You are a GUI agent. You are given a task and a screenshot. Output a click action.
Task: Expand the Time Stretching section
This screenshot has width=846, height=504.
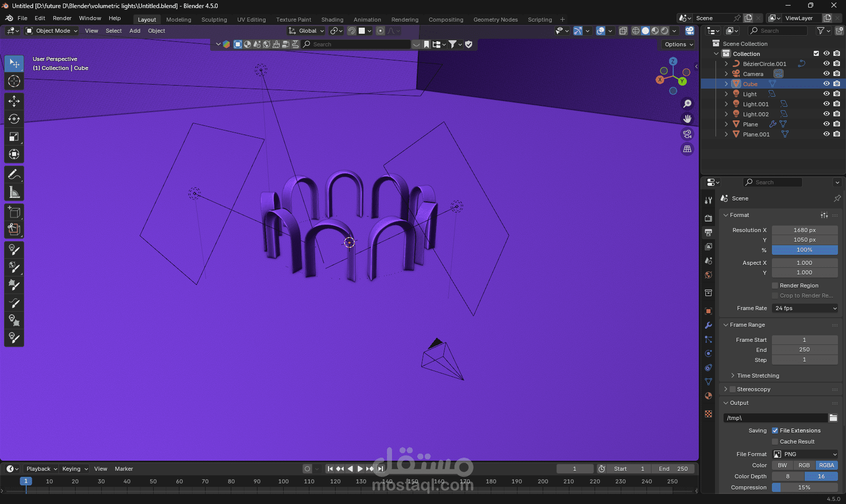tap(758, 376)
